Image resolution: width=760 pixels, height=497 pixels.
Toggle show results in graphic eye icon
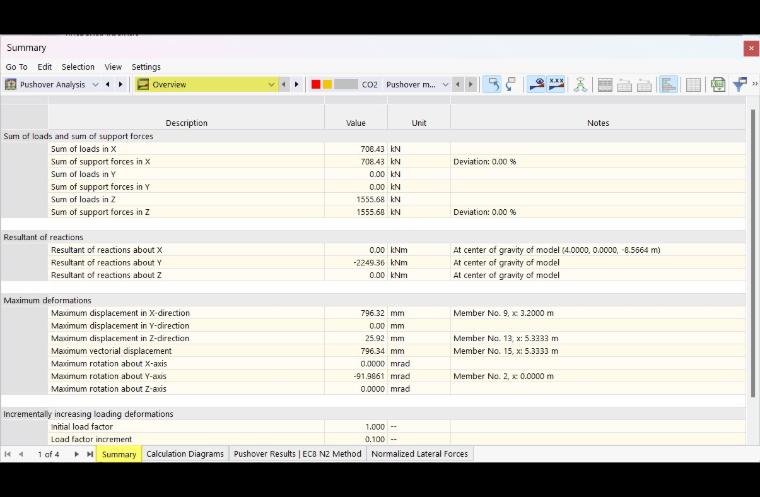click(537, 84)
